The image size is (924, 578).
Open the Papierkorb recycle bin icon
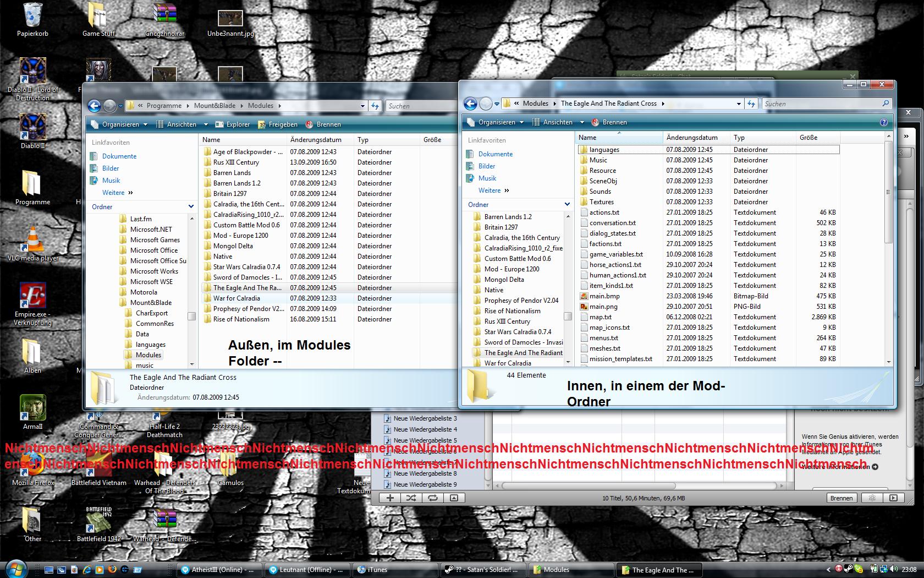[32, 19]
